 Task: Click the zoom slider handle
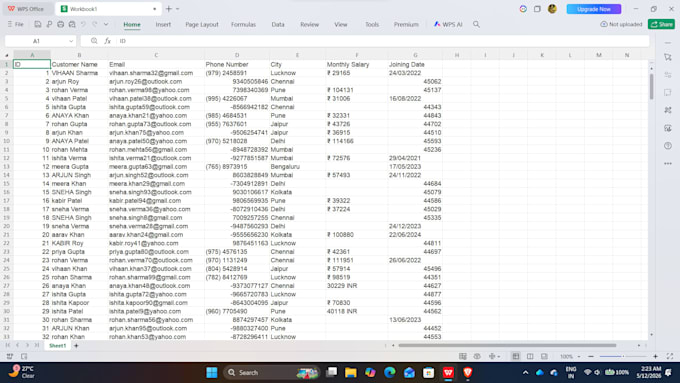[623, 356]
